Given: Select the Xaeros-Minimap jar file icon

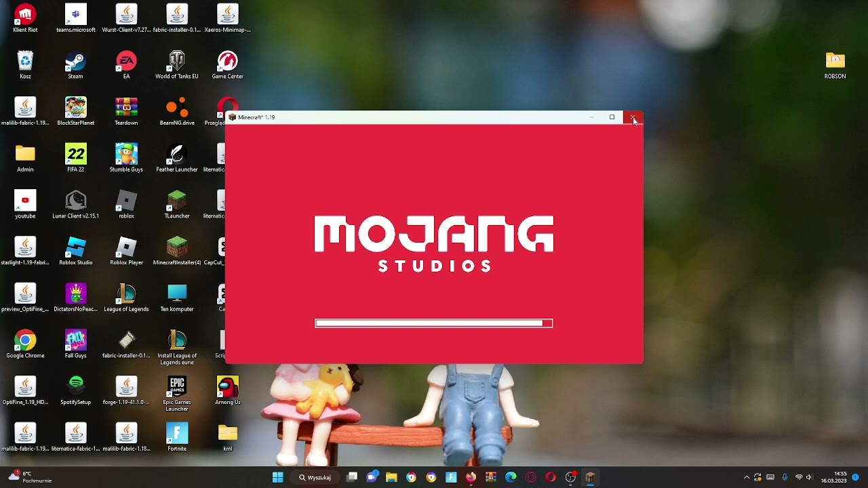Looking at the screenshot, I should [x=227, y=18].
